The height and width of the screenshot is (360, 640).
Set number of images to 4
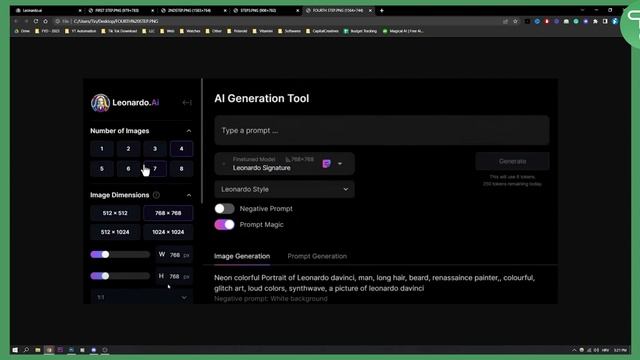(181, 149)
